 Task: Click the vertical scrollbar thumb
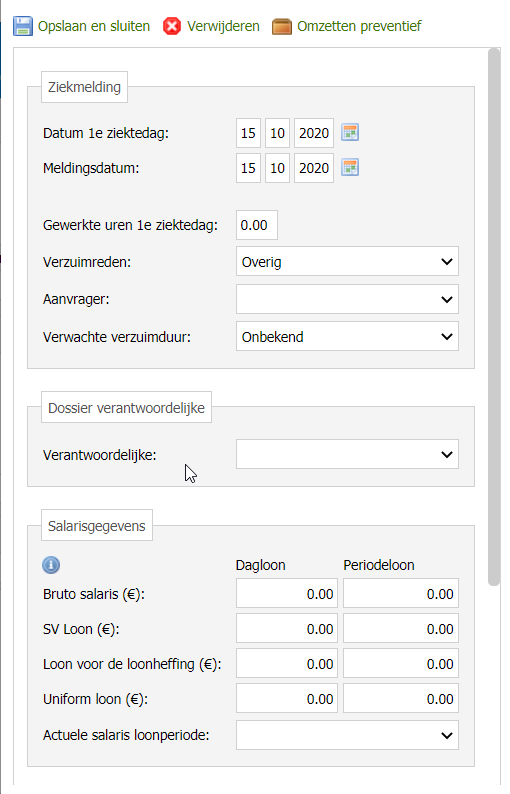click(x=494, y=317)
